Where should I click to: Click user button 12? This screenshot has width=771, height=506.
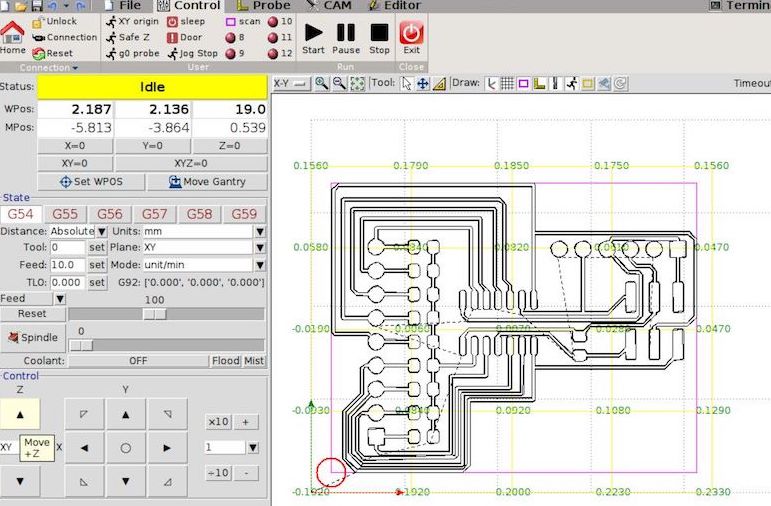tap(280, 53)
